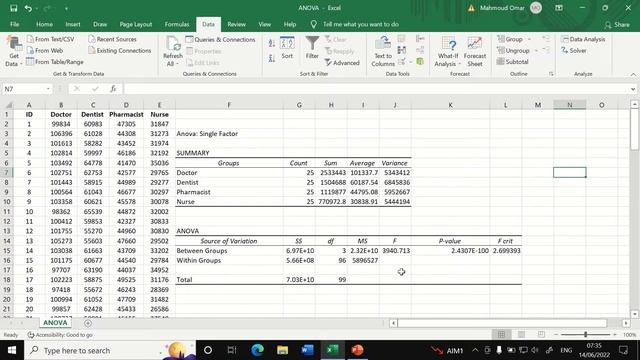Select cell containing Between Groups
This screenshot has height=360, width=640.
click(229, 251)
